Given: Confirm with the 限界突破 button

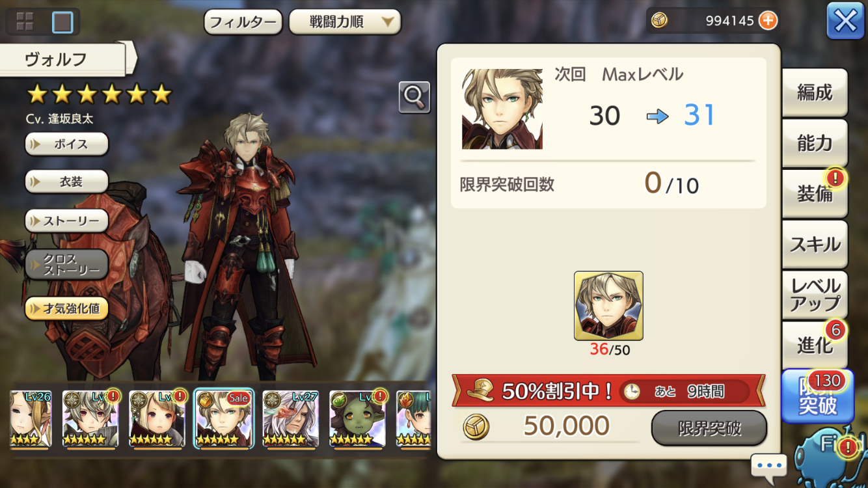Looking at the screenshot, I should pyautogui.click(x=709, y=428).
